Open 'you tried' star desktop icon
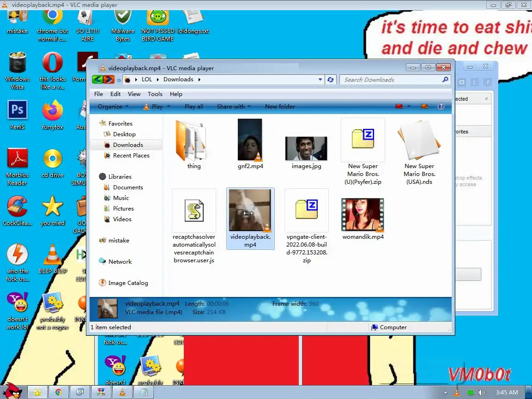Image resolution: width=532 pixels, height=399 pixels. (x=53, y=211)
